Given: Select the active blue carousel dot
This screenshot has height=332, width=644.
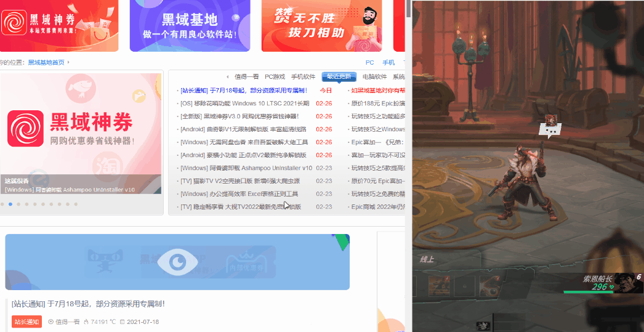Looking at the screenshot, I should click(x=10, y=204).
